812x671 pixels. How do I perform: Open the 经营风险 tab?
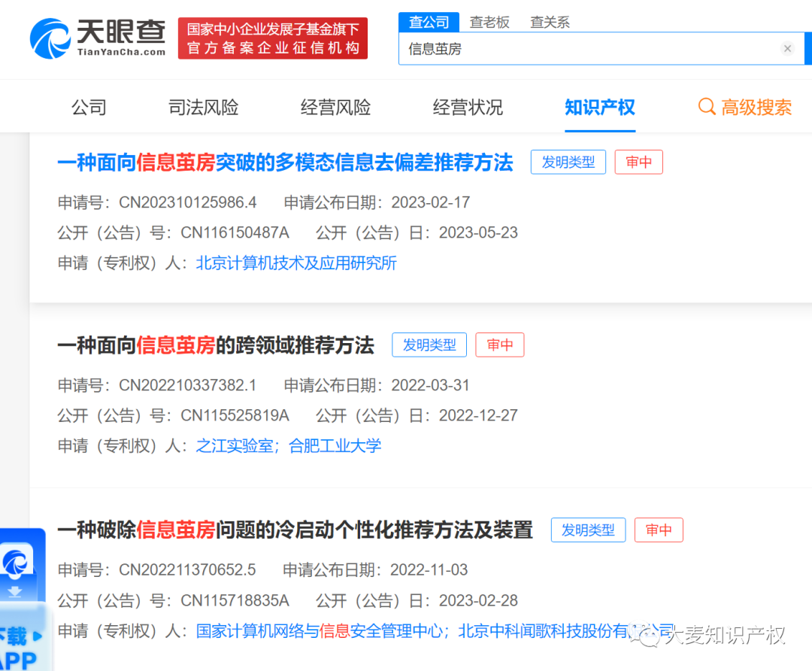(335, 108)
